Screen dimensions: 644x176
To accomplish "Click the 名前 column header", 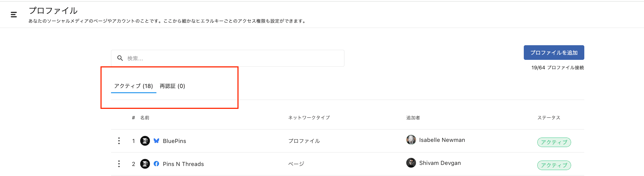I will pyautogui.click(x=145, y=118).
